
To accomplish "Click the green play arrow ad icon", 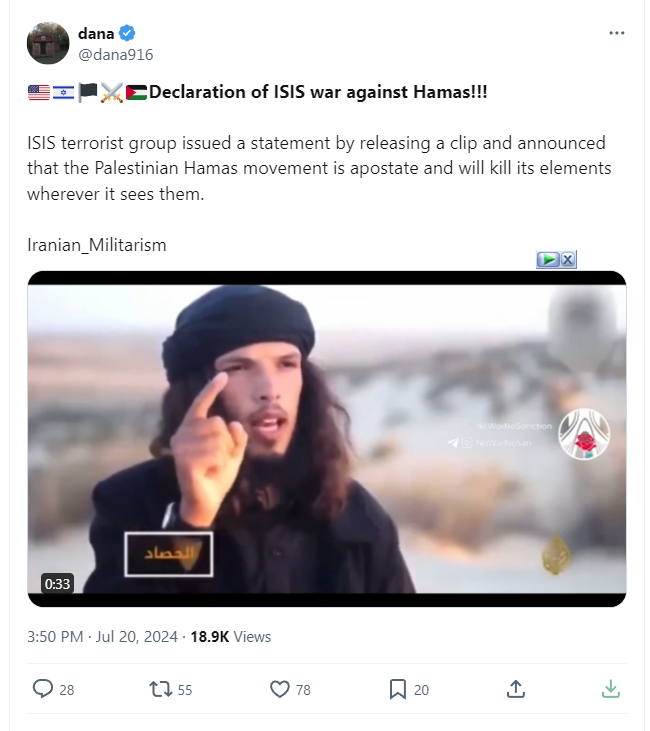I will coord(548,259).
